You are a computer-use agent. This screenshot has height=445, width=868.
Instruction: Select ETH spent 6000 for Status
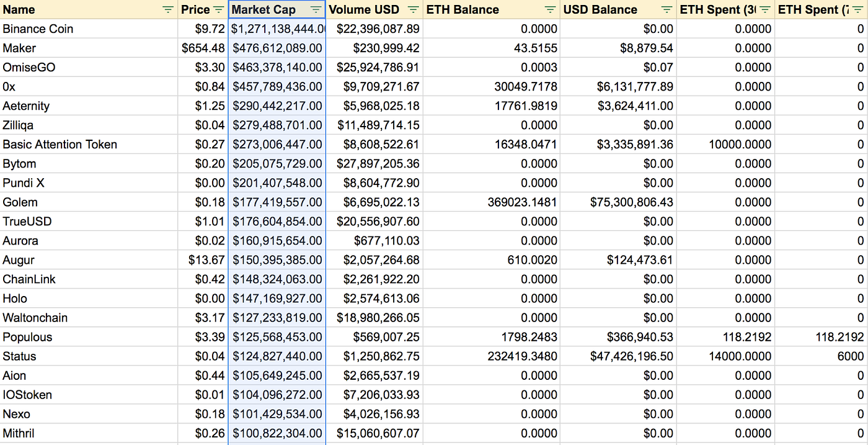(x=821, y=356)
